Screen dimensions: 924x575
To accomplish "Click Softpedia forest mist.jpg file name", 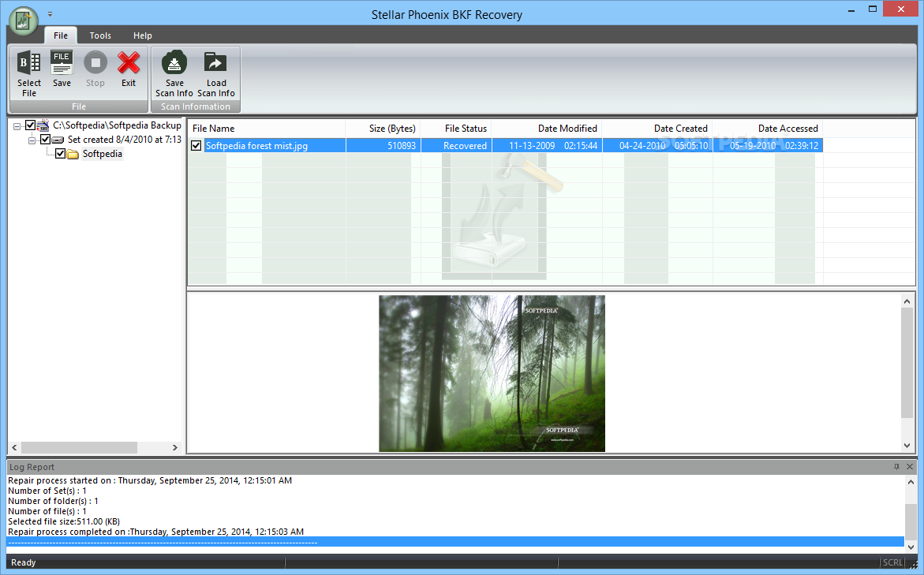I will pyautogui.click(x=256, y=145).
